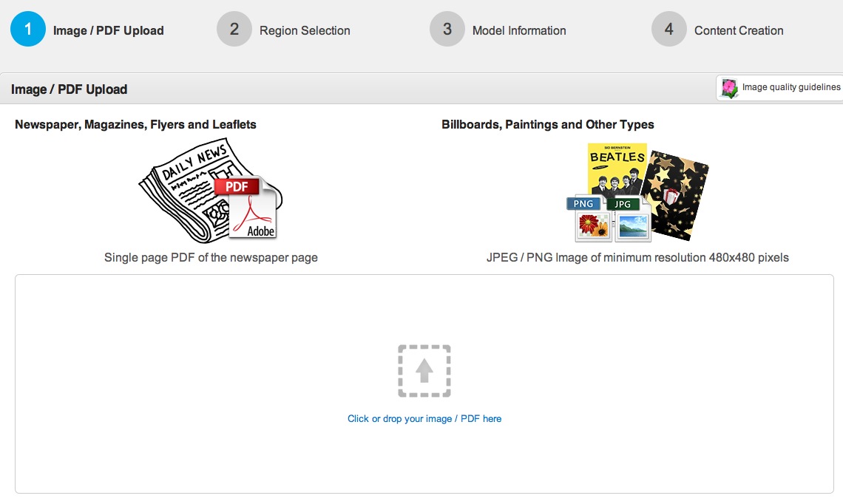Click the Daily News newspaper PDF illustration
The width and height of the screenshot is (843, 504).
(210, 191)
